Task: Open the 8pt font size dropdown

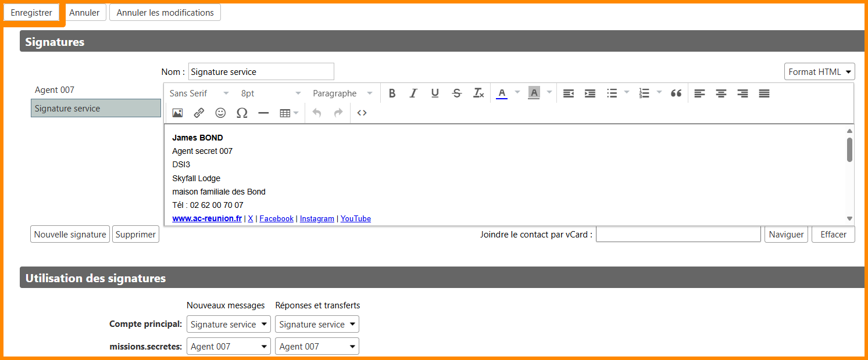Action: click(271, 93)
